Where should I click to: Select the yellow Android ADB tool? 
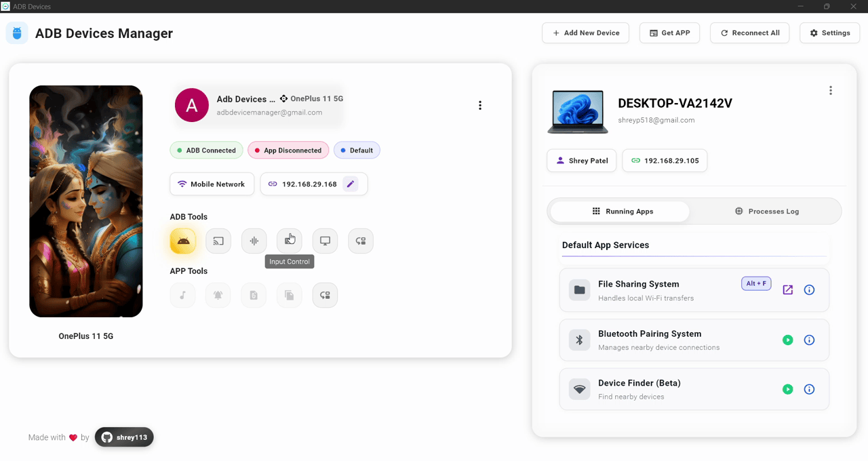[182, 241]
